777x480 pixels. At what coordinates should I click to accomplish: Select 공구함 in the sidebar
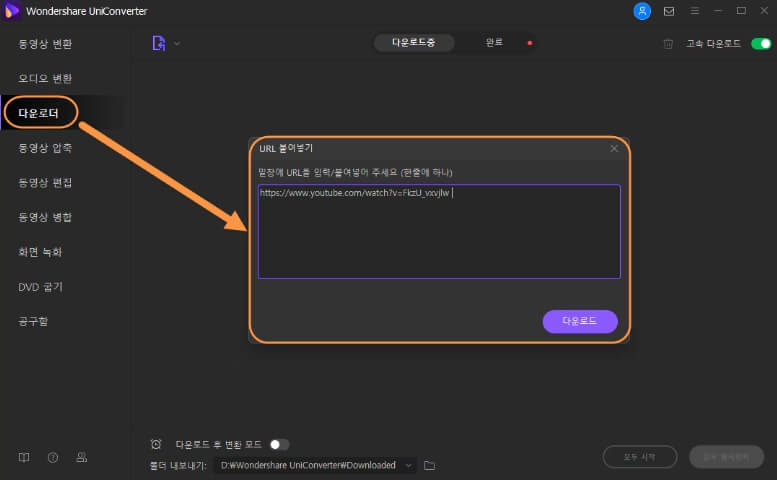click(x=33, y=321)
